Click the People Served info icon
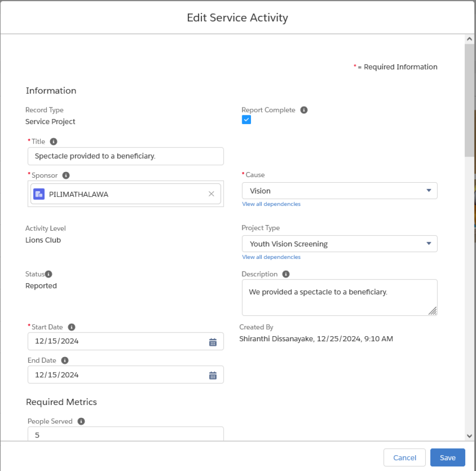The width and height of the screenshot is (476, 471). coord(81,421)
